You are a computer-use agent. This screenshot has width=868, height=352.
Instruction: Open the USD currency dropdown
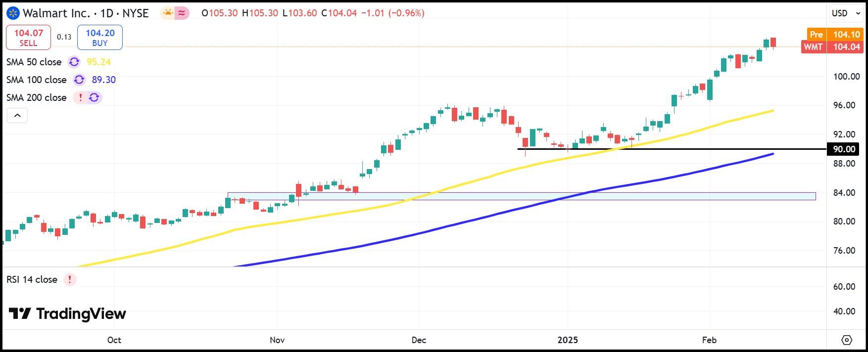(x=847, y=13)
